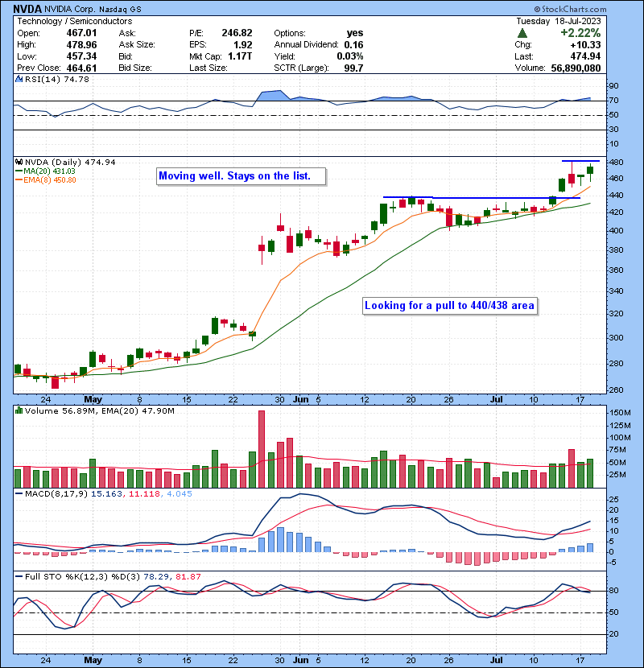Click the "Nasdaq GS" exchange label

120,10
